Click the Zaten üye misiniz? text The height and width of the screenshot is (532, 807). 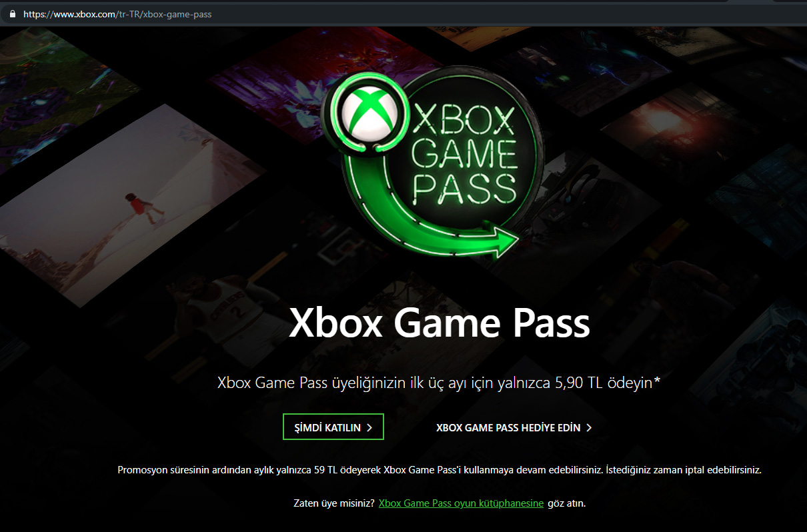(333, 503)
